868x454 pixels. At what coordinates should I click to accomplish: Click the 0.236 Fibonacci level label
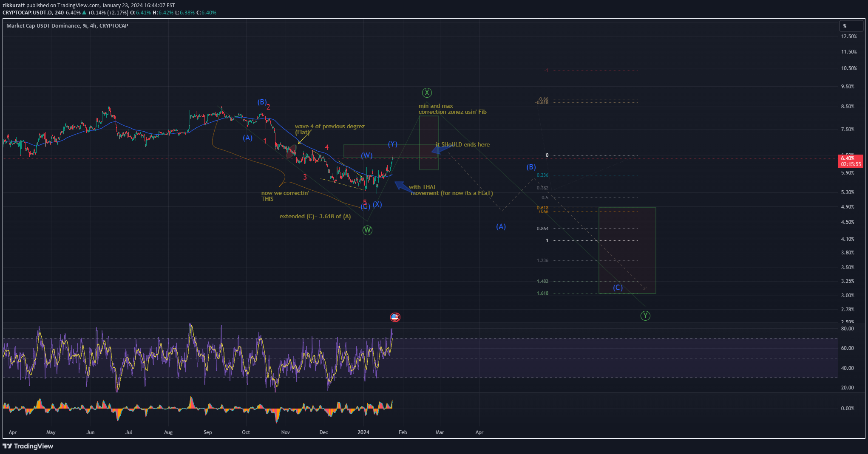[542, 175]
